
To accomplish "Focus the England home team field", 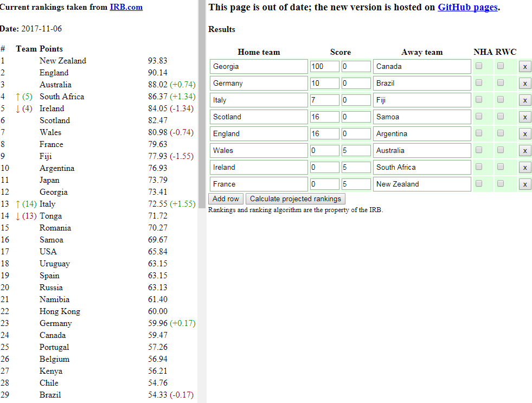I will (x=259, y=133).
